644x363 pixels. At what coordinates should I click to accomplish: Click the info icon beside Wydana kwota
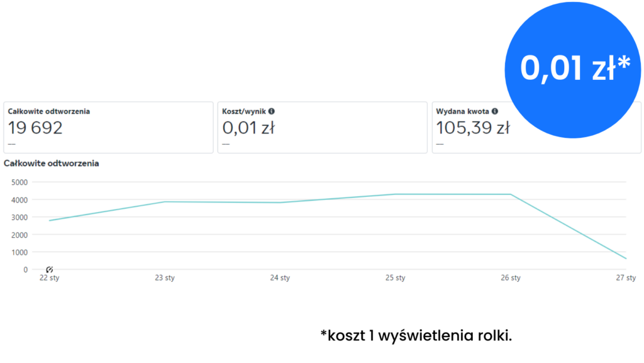coord(495,111)
